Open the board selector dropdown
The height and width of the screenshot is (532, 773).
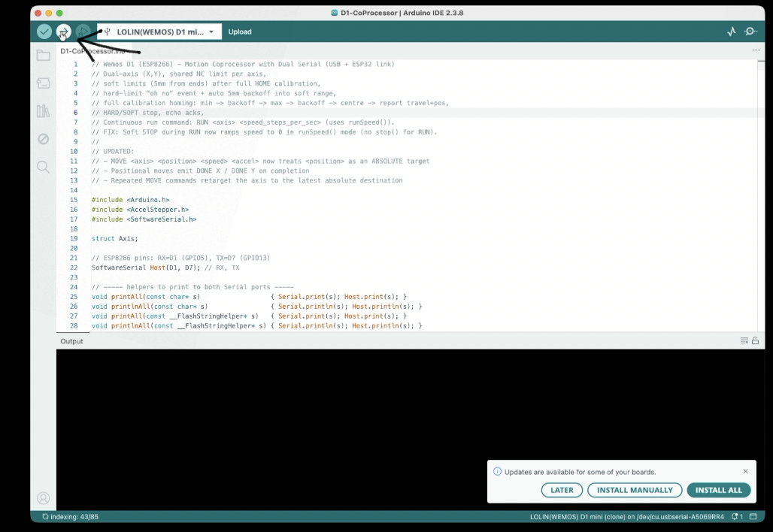coord(159,32)
